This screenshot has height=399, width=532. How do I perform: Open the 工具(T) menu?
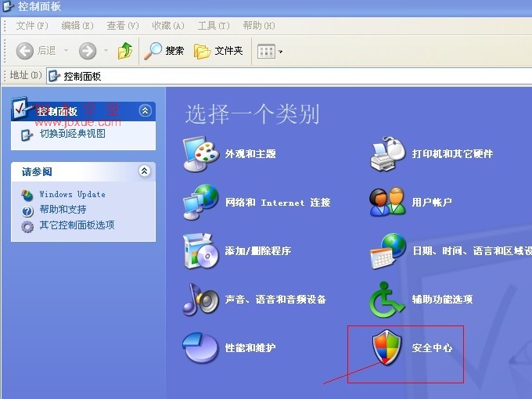click(212, 26)
